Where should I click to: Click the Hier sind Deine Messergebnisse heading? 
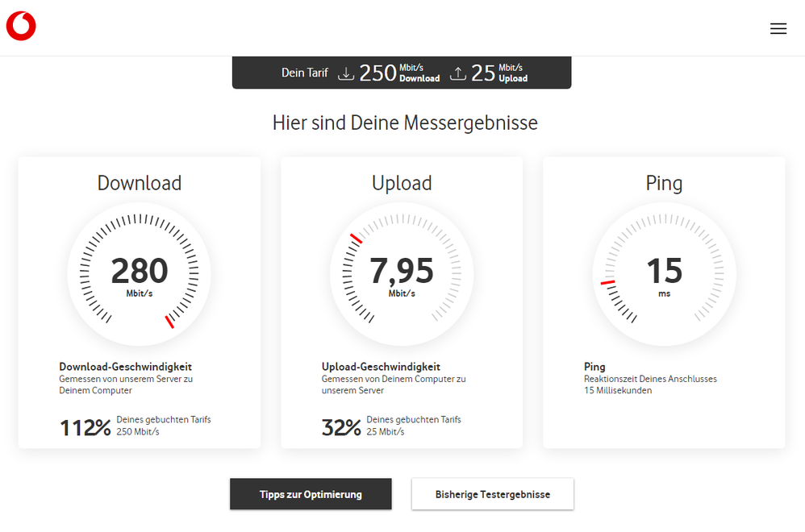pyautogui.click(x=404, y=123)
